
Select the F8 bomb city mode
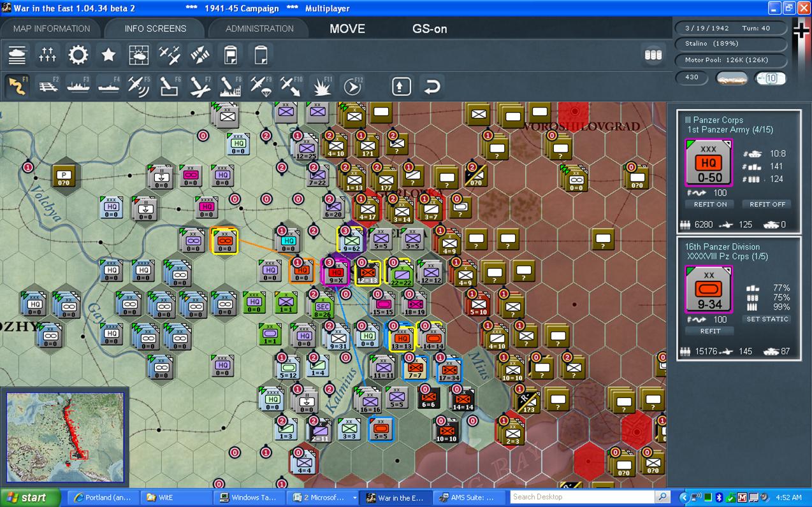pos(230,86)
